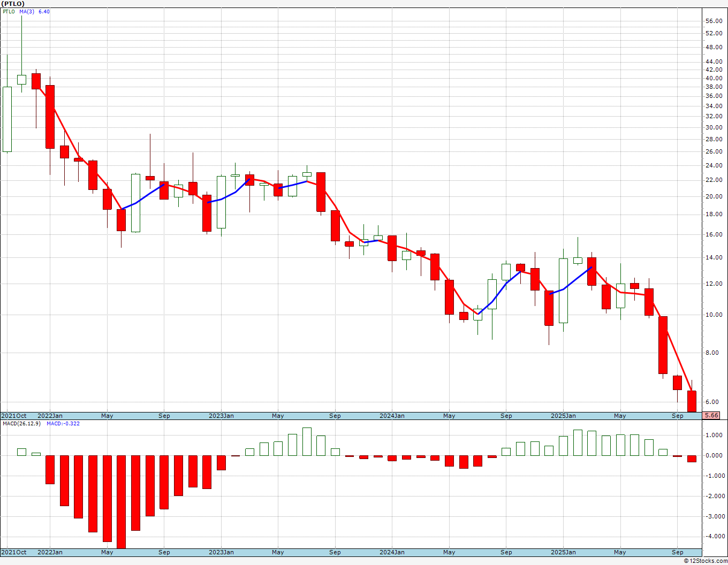Click the 2025Jan label on price timeline
728x565 pixels.
[x=563, y=416]
